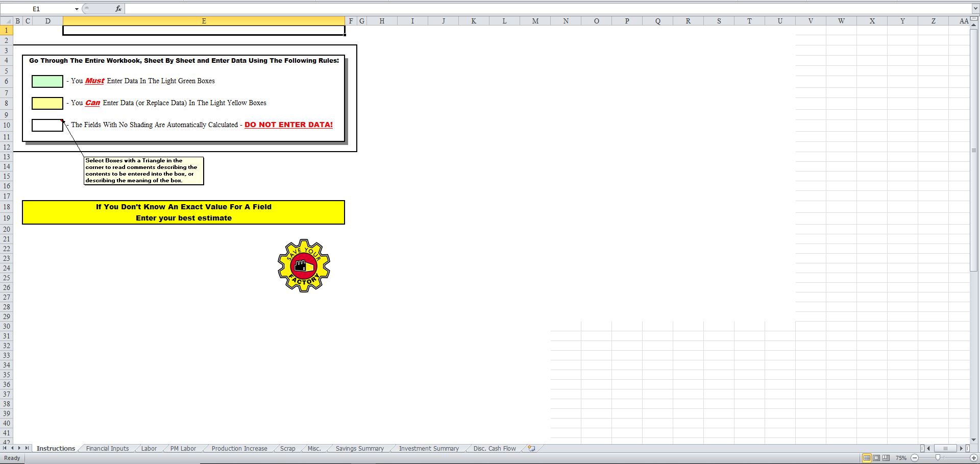
Task: Open the Production Increase sheet tab
Action: click(x=239, y=448)
